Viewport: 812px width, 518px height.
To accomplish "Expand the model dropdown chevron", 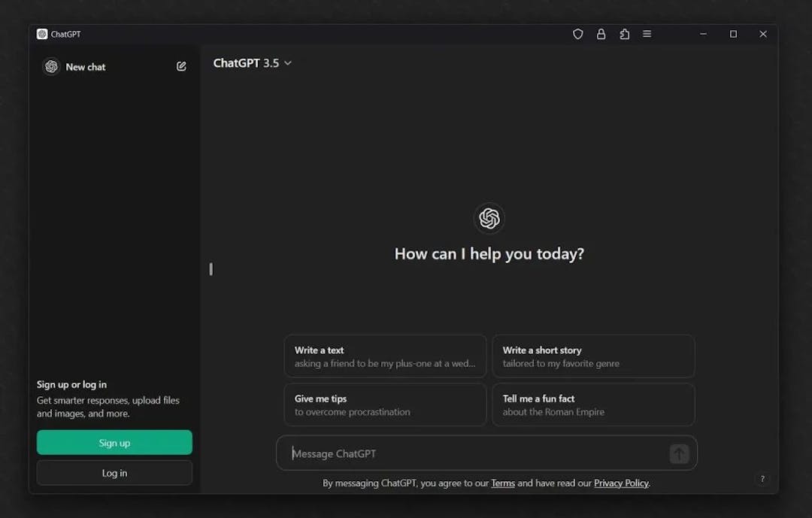I will [x=287, y=63].
